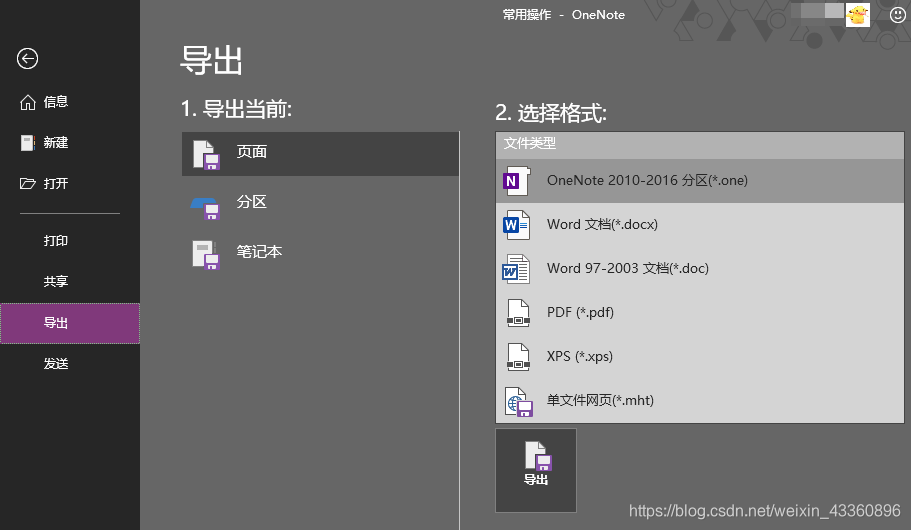Viewport: 911px width, 530px height.
Task: Go to the 发送 menu item
Action: (x=70, y=364)
